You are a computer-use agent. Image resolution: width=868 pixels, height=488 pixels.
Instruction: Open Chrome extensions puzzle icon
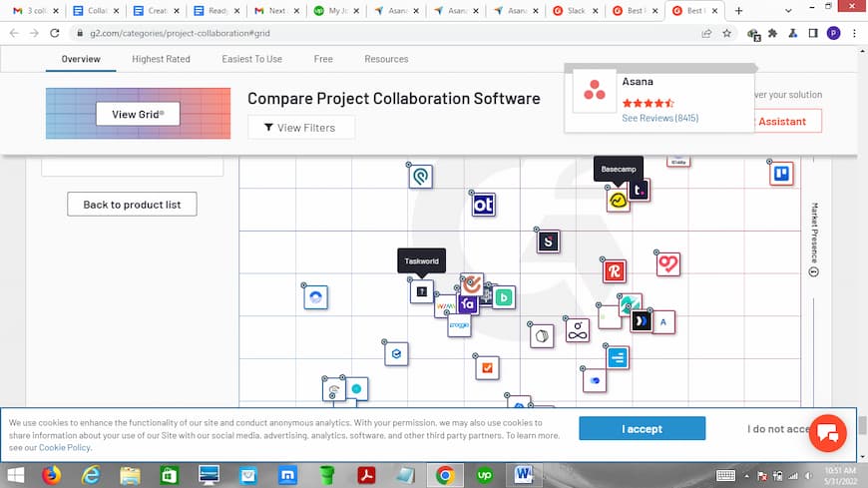coord(773,33)
